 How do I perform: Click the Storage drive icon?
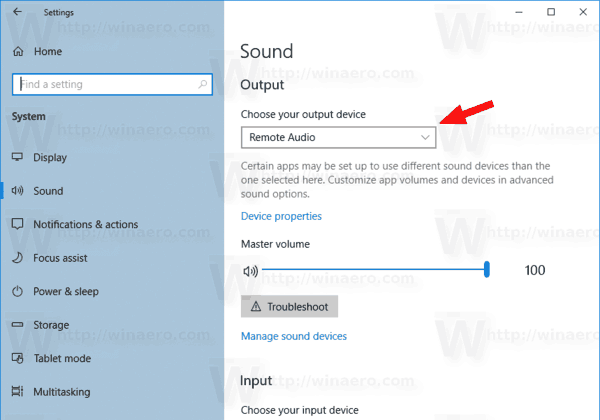tap(17, 325)
